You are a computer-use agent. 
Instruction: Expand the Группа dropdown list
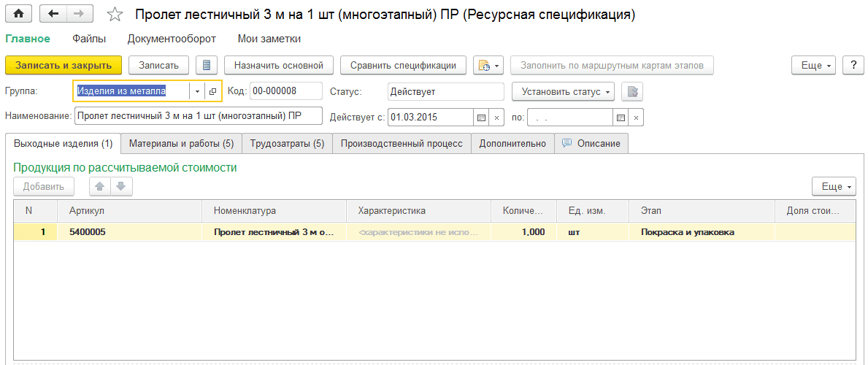point(197,91)
